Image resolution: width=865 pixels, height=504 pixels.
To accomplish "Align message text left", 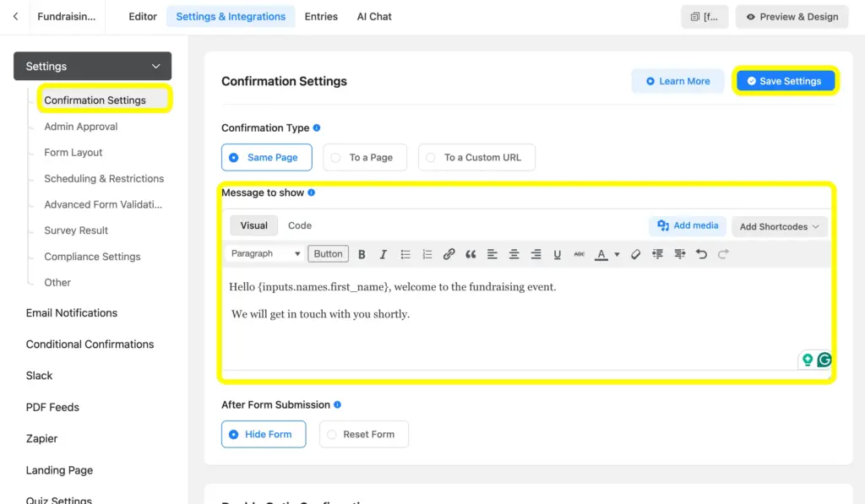I will [x=492, y=254].
